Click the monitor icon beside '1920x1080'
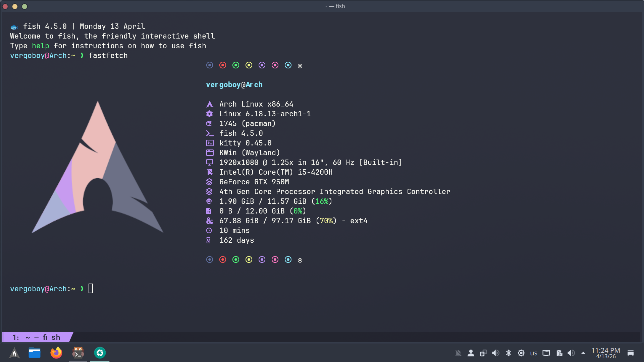 tap(210, 163)
